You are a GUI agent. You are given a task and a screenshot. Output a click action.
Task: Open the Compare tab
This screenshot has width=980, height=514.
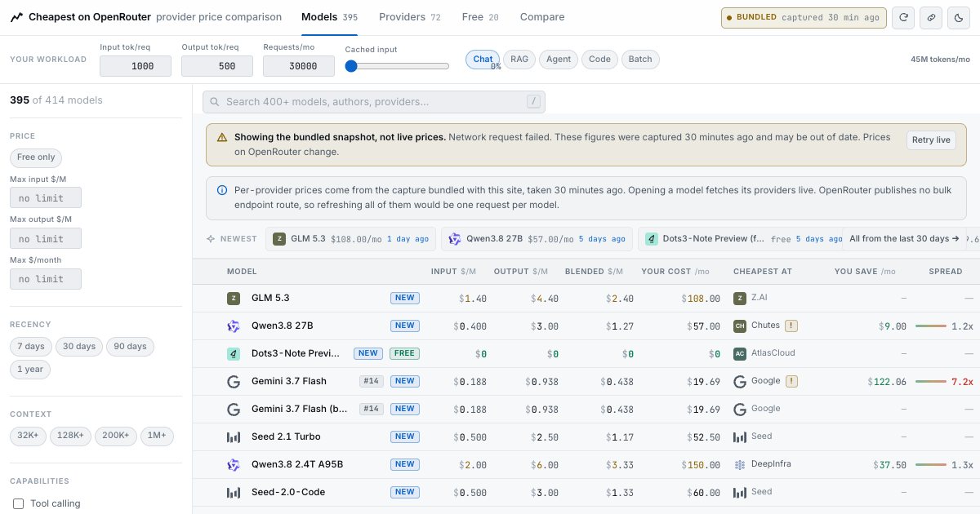[x=541, y=17]
